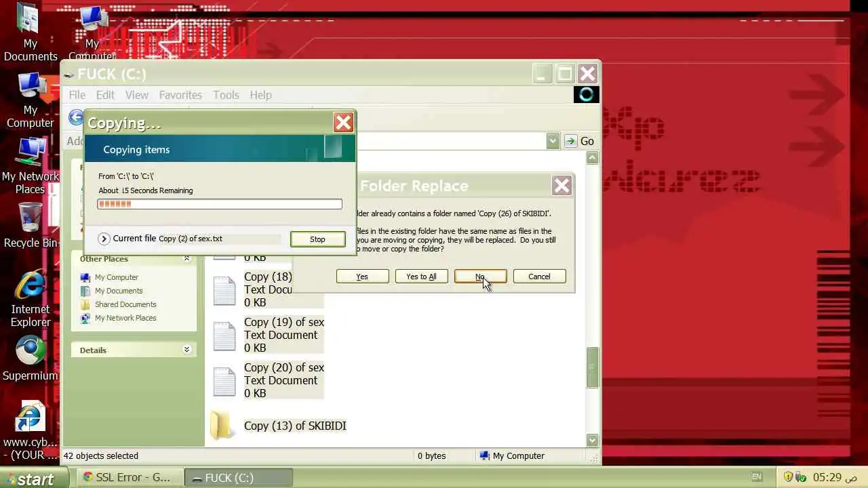The width and height of the screenshot is (868, 488).
Task: Expand current file details arrow
Action: point(104,239)
